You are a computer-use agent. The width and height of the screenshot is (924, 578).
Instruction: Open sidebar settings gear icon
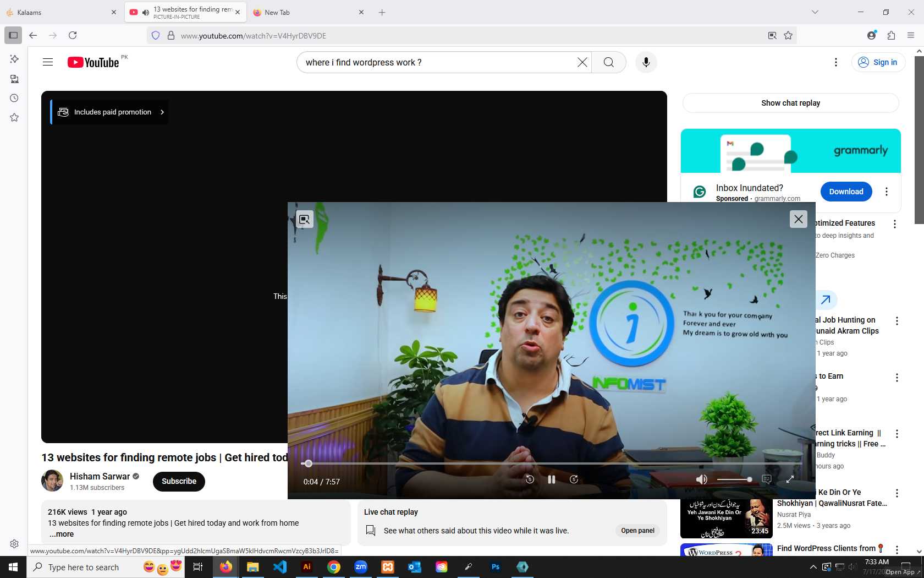tap(14, 544)
